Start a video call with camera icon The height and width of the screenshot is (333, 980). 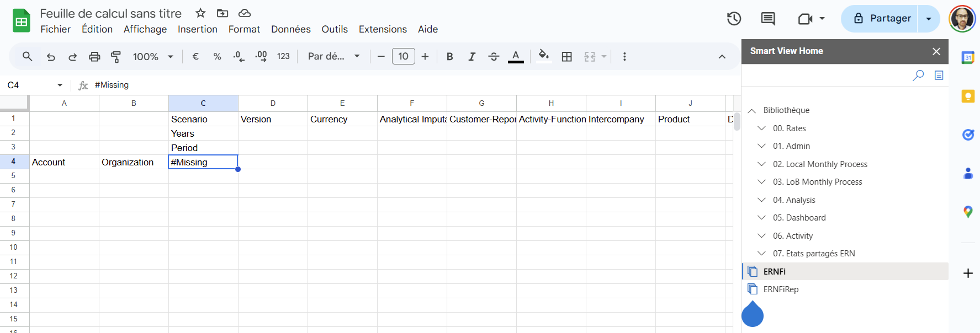click(x=806, y=19)
